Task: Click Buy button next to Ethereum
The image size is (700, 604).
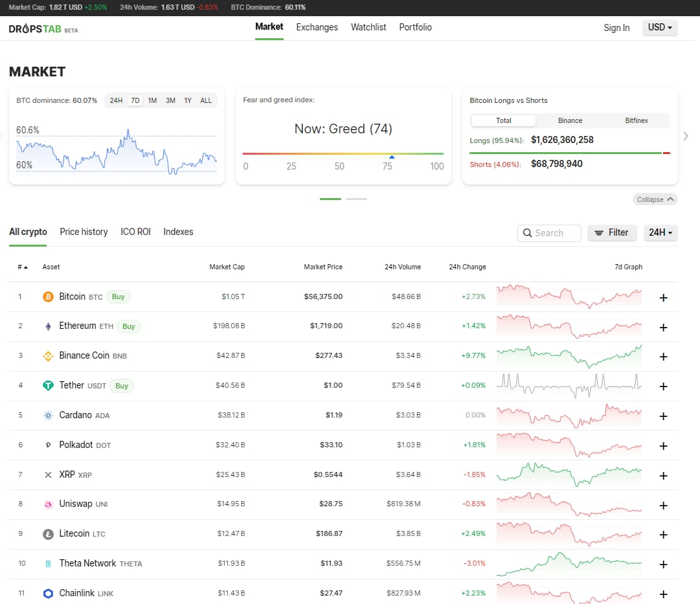Action: coord(129,326)
